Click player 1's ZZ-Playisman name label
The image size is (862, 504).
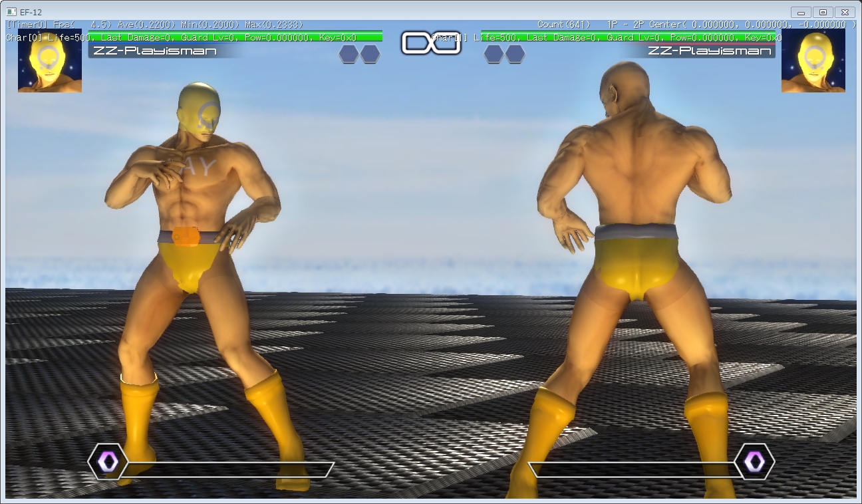pyautogui.click(x=156, y=51)
